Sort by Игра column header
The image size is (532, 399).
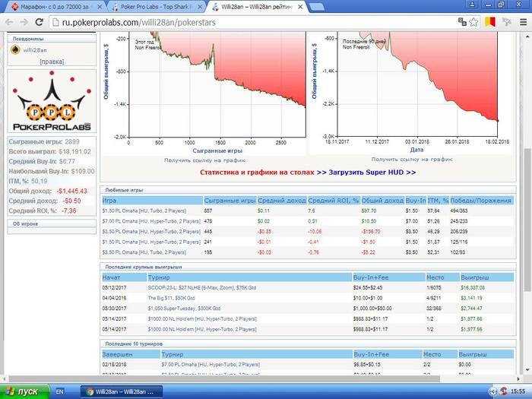pos(152,201)
